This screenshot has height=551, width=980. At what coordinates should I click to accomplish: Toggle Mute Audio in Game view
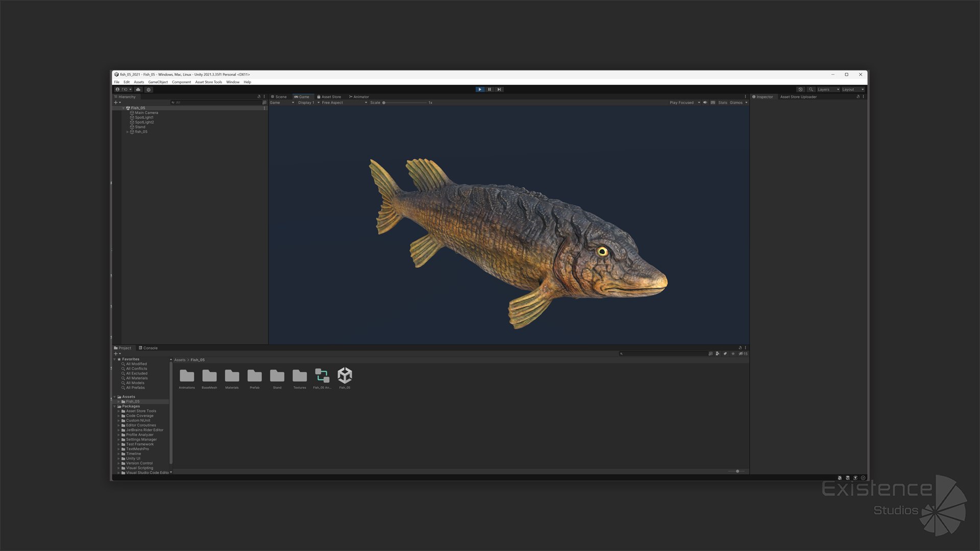point(705,103)
